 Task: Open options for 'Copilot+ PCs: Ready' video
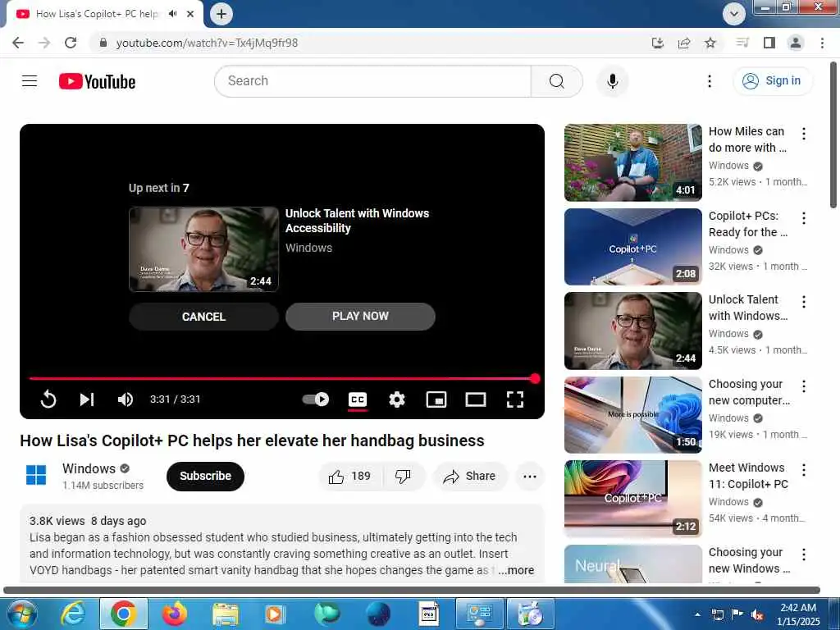pyautogui.click(x=804, y=218)
